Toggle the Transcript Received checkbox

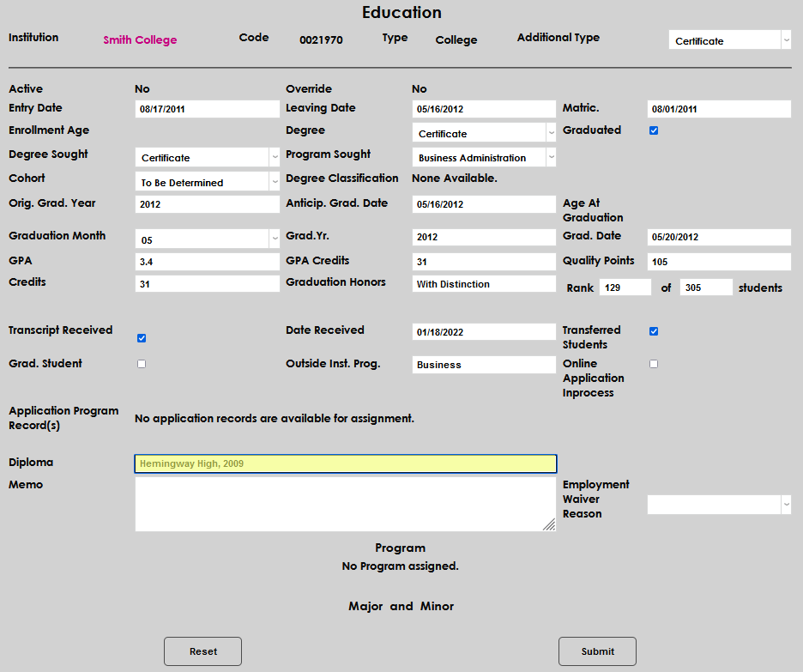(x=142, y=338)
